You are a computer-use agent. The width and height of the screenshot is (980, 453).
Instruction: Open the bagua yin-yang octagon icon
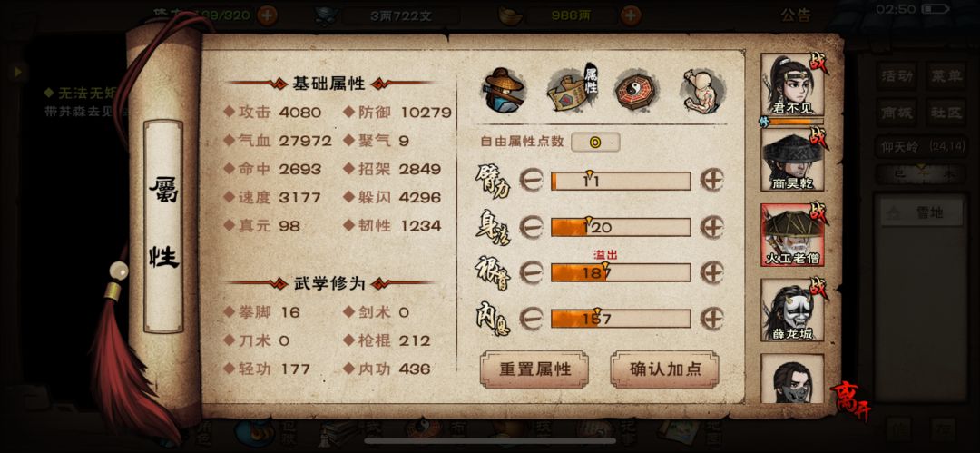coord(635,90)
